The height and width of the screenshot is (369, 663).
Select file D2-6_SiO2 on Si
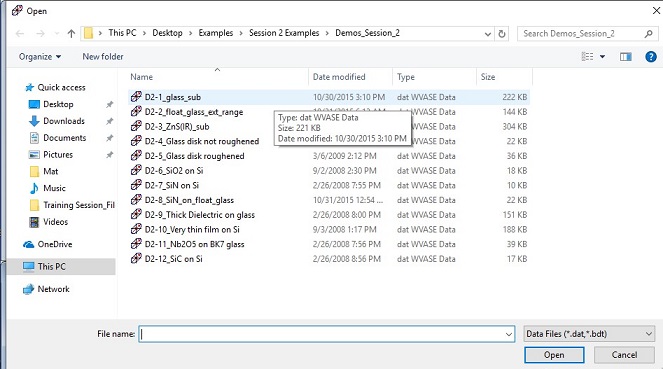174,171
